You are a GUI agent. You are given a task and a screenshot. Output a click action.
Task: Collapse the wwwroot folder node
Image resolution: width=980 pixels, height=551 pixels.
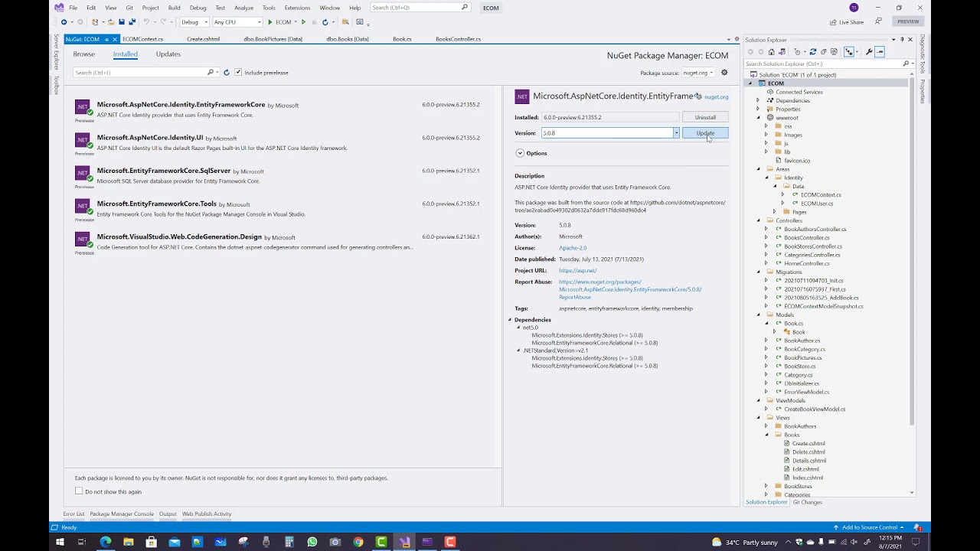point(758,118)
